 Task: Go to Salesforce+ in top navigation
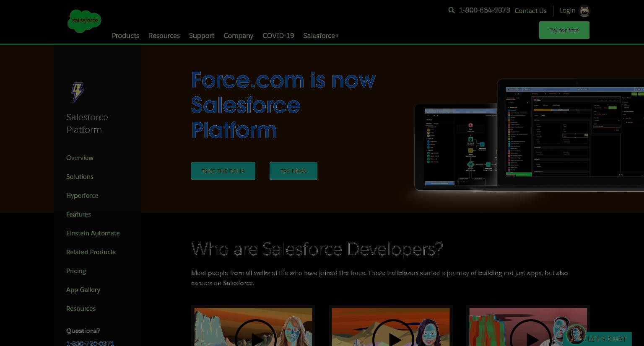click(321, 36)
